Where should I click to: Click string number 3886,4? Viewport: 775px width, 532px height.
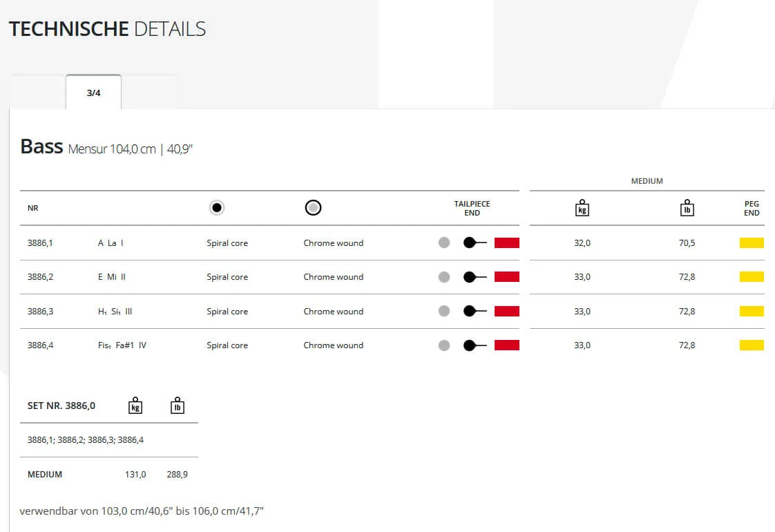click(40, 345)
